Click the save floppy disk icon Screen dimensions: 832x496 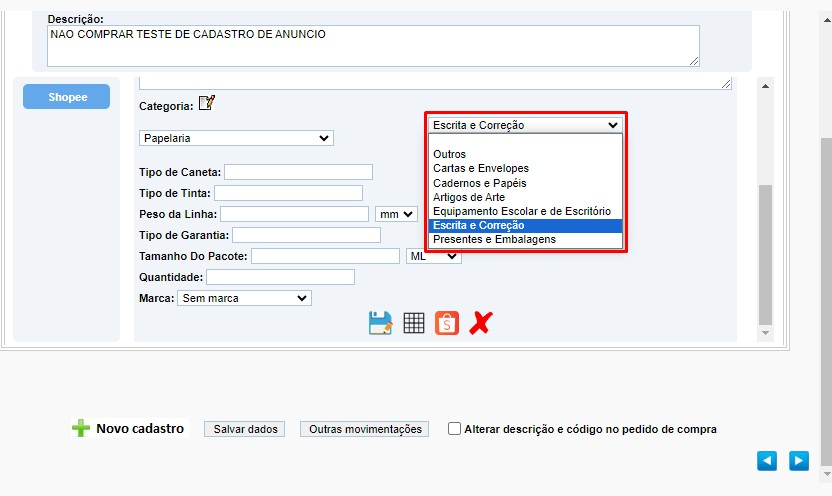coord(380,323)
